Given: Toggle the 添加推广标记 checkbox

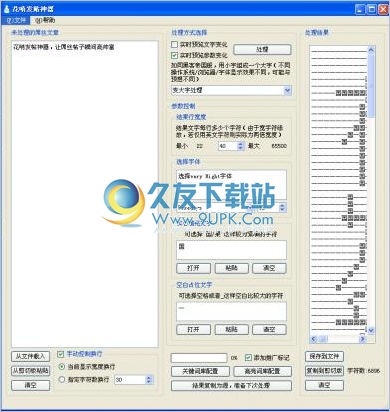Looking at the screenshot, I should 248,358.
